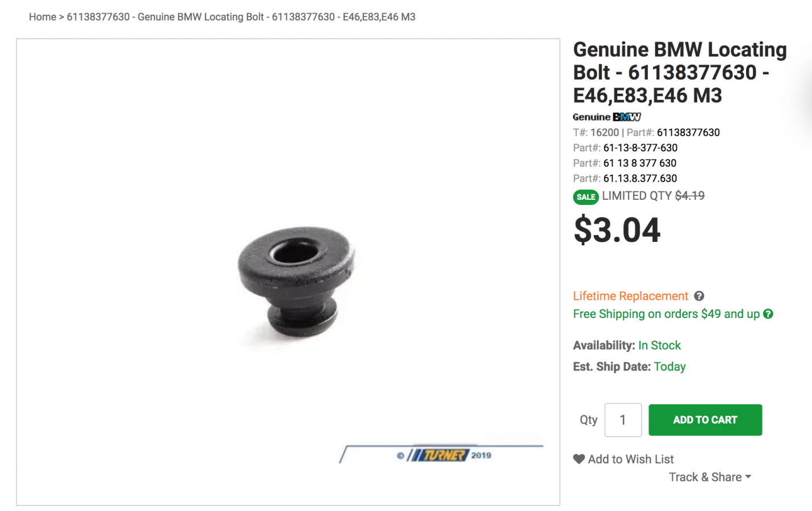Click the breadcrumb 61138377630 product text

click(241, 17)
